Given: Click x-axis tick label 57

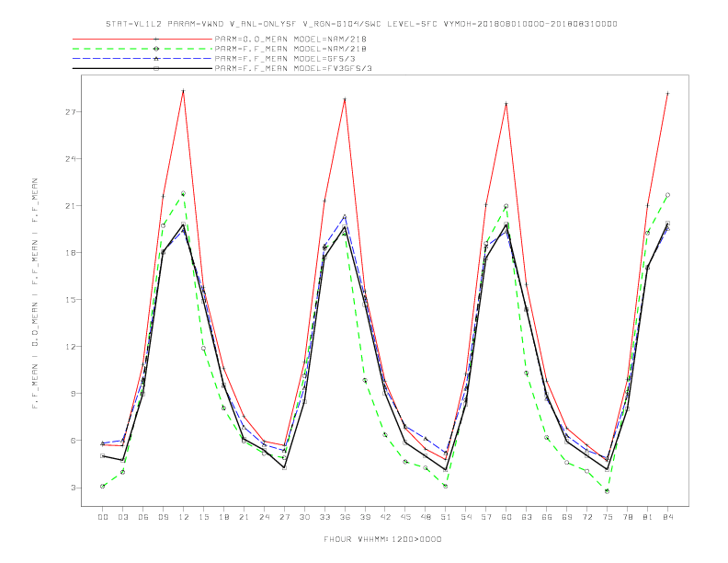Looking at the screenshot, I should pyautogui.click(x=486, y=517).
